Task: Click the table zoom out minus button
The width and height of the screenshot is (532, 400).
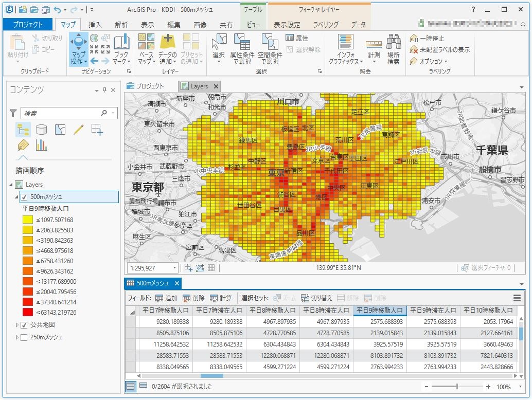Action: [x=426, y=387]
